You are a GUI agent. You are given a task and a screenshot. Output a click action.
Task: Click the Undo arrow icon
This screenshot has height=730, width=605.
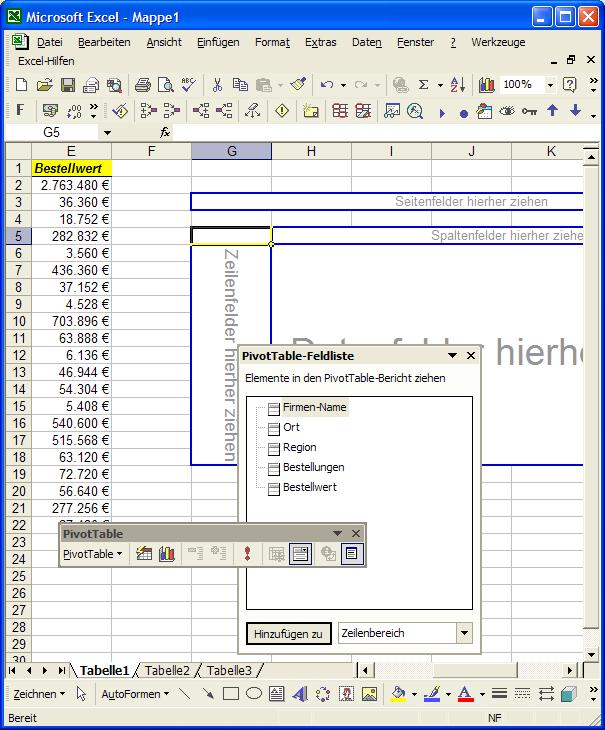[327, 85]
